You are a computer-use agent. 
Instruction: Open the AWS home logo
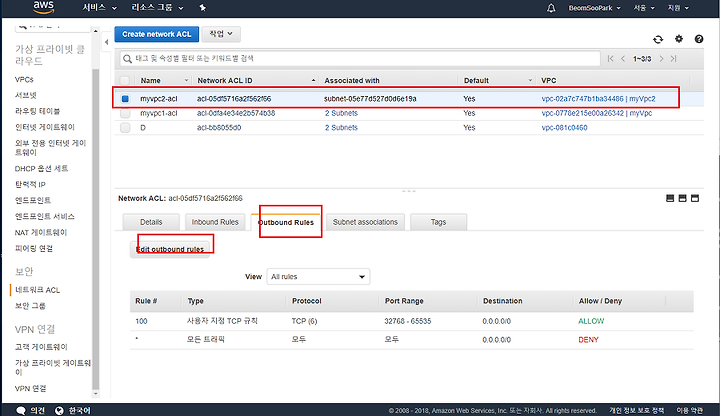click(44, 7)
